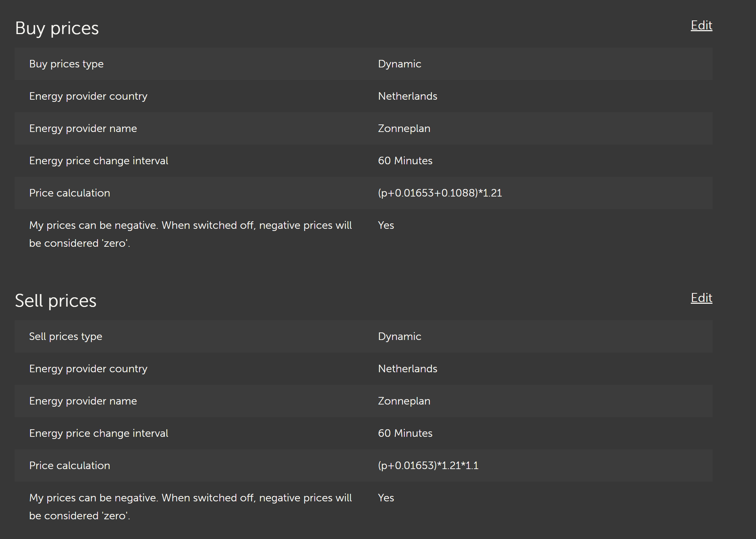Select the sell formula (p+0.01653)*1.21*1.1

428,465
